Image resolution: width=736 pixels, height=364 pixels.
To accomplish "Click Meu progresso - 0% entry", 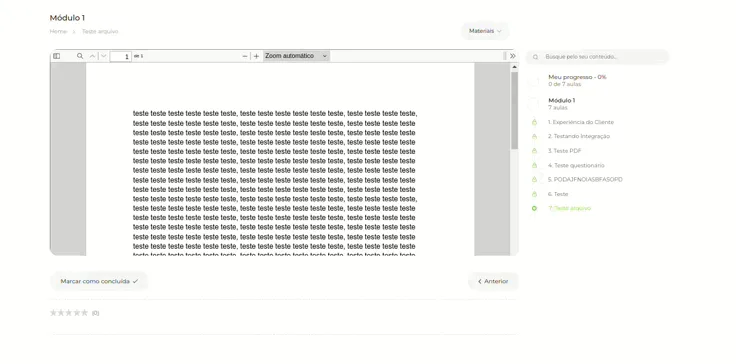I will click(x=577, y=77).
